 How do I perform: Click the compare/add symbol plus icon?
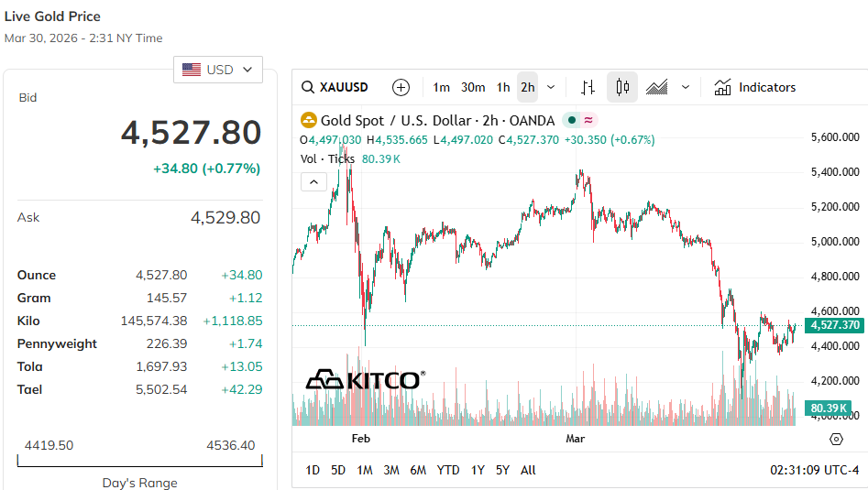pos(401,88)
